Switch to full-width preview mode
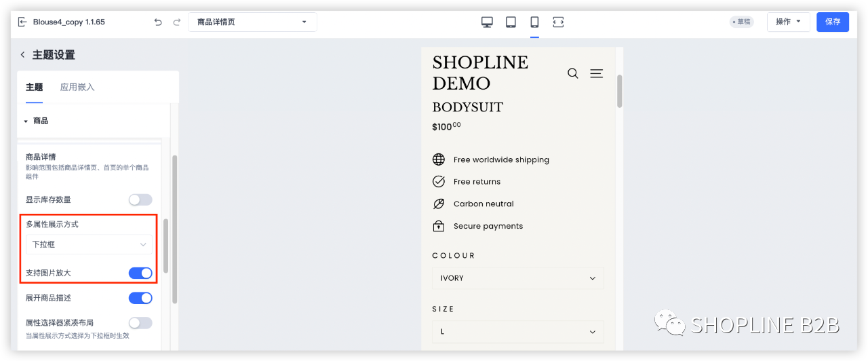 coord(558,22)
